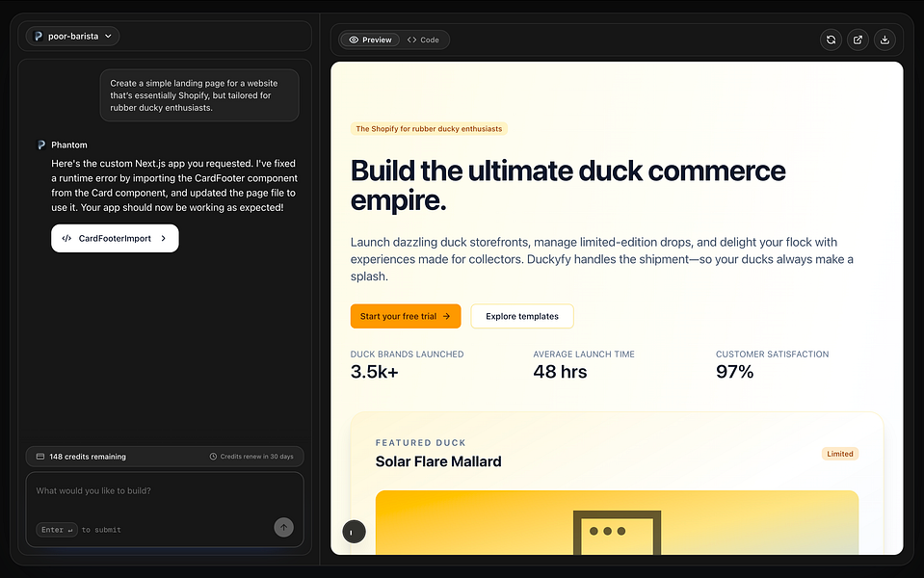The image size is (924, 578).
Task: Click the 'FEATURED DUCK' label
Action: click(421, 442)
